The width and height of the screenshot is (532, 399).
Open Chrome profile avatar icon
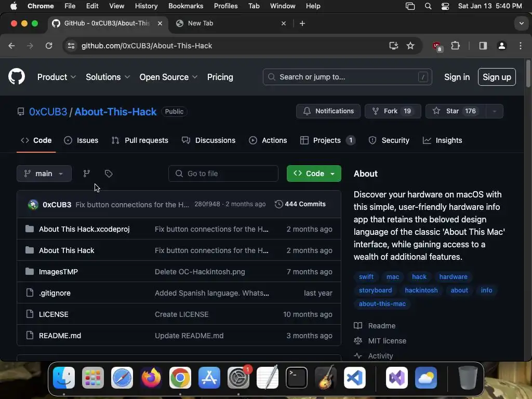pos(502,46)
